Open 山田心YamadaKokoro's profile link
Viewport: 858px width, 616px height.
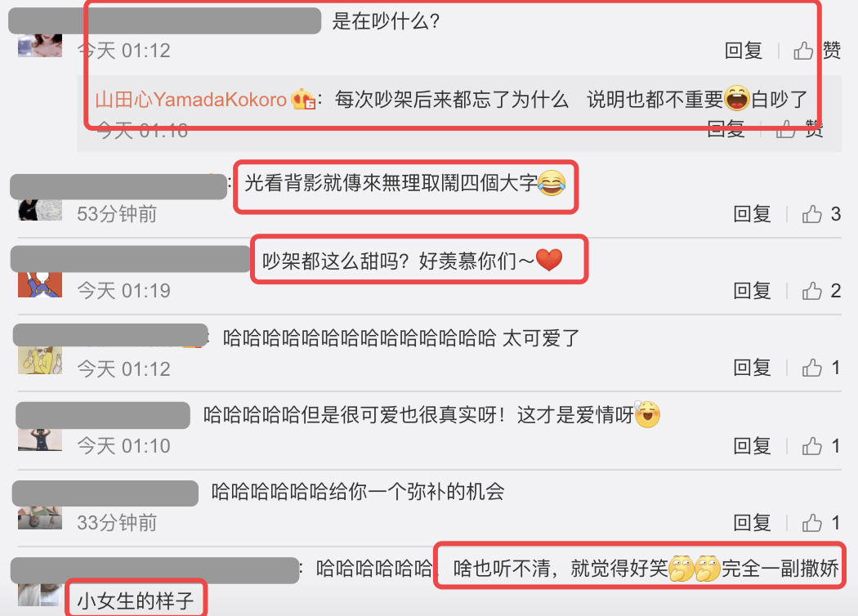(191, 100)
